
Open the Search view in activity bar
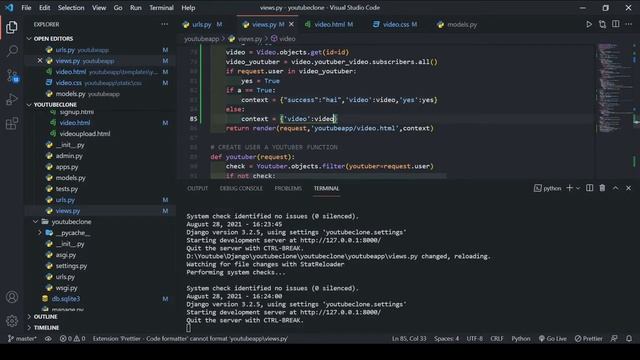(x=12, y=51)
